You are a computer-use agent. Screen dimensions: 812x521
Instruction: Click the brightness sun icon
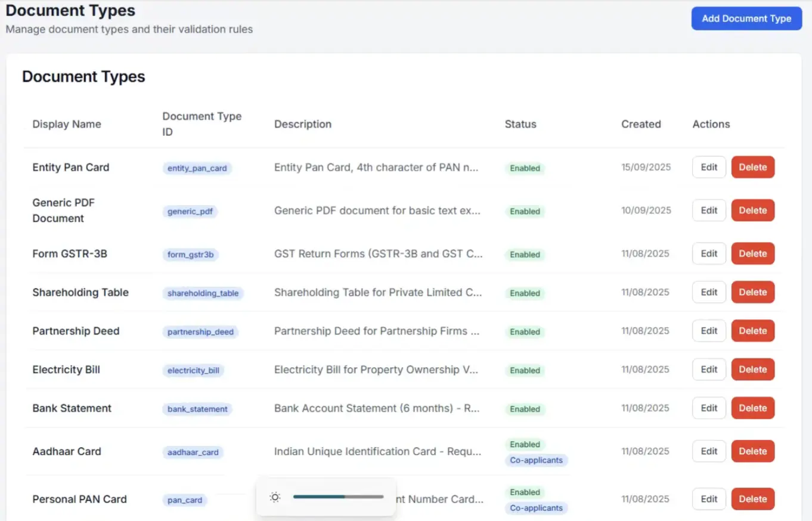(x=275, y=497)
